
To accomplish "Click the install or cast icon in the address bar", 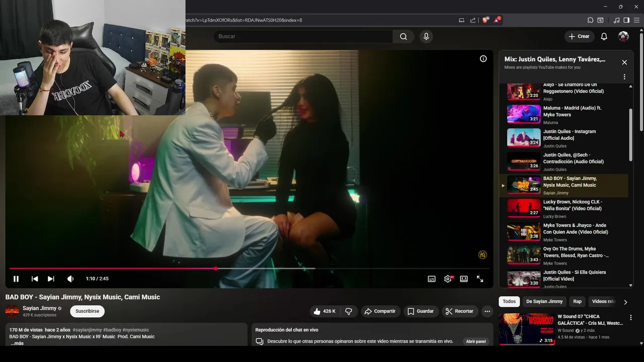I will [461, 20].
